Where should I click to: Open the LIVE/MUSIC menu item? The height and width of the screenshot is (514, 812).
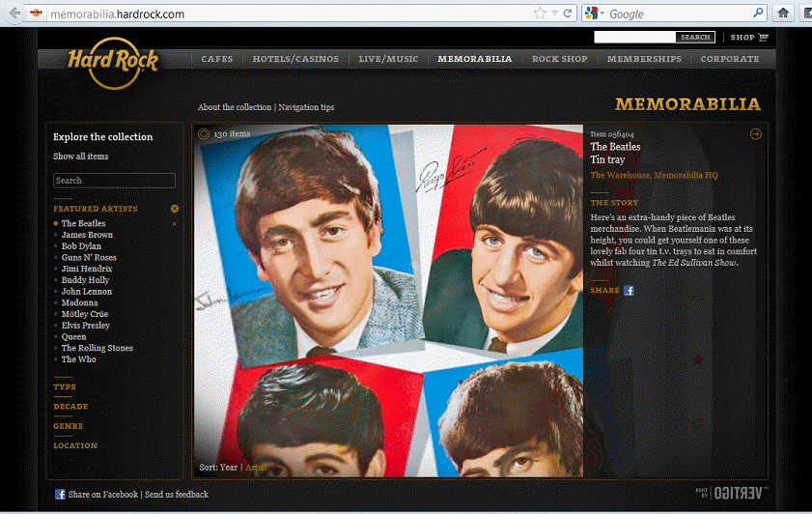point(388,59)
